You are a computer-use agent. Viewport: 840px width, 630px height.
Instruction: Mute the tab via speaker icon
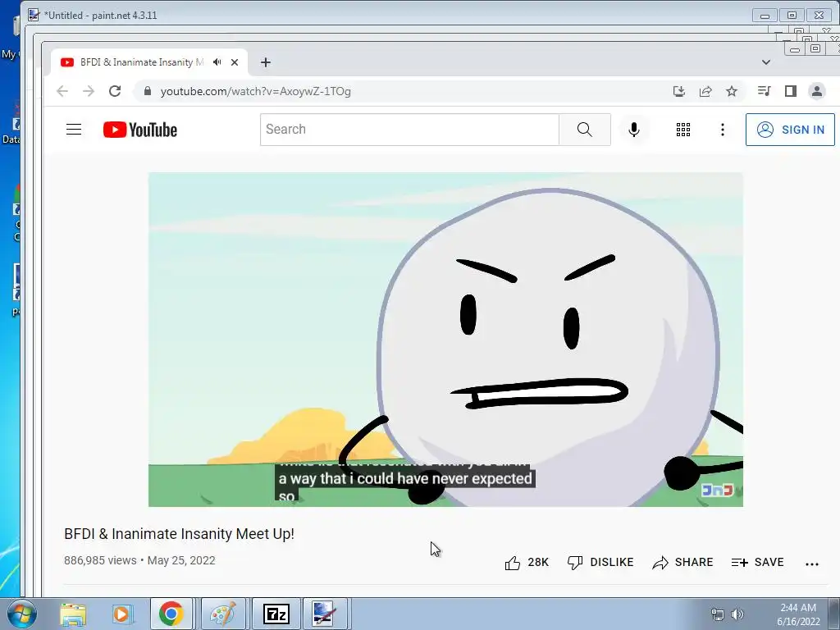(217, 62)
